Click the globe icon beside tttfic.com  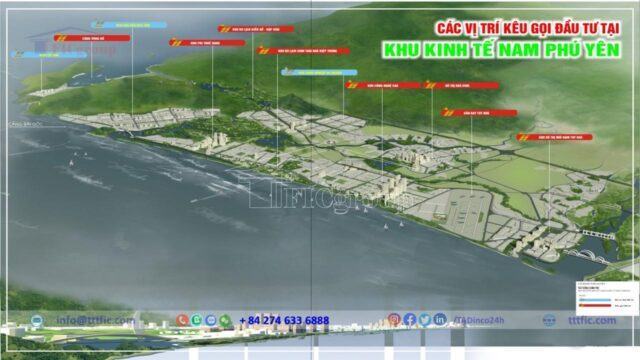pos(549,320)
